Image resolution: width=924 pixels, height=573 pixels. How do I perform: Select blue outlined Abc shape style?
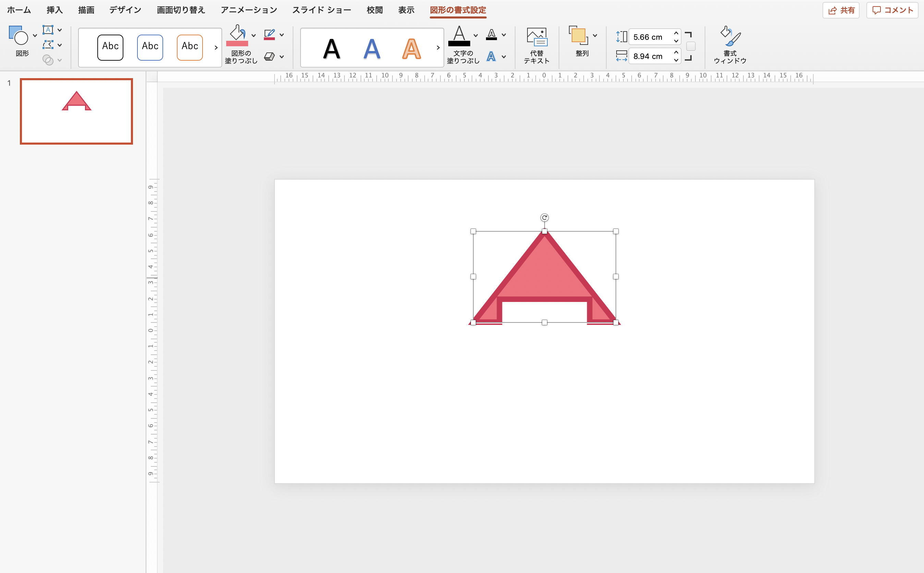[150, 47]
